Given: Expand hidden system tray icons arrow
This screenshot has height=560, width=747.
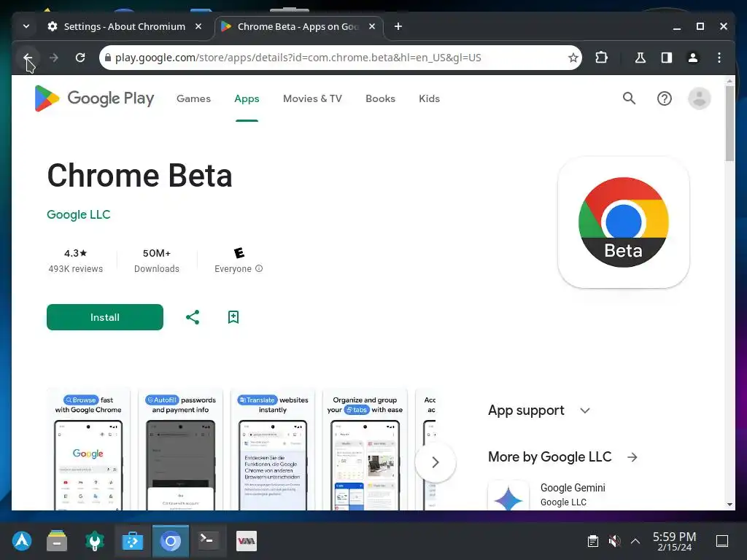Looking at the screenshot, I should pos(635,541).
